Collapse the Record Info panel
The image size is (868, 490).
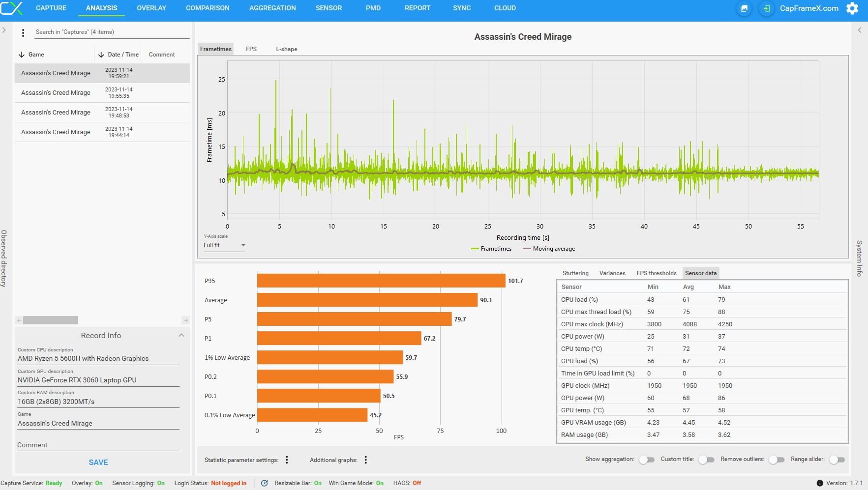181,335
